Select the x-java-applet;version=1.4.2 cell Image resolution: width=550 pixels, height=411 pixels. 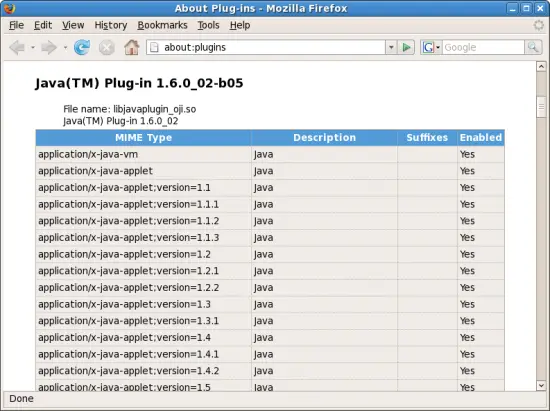(x=143, y=371)
